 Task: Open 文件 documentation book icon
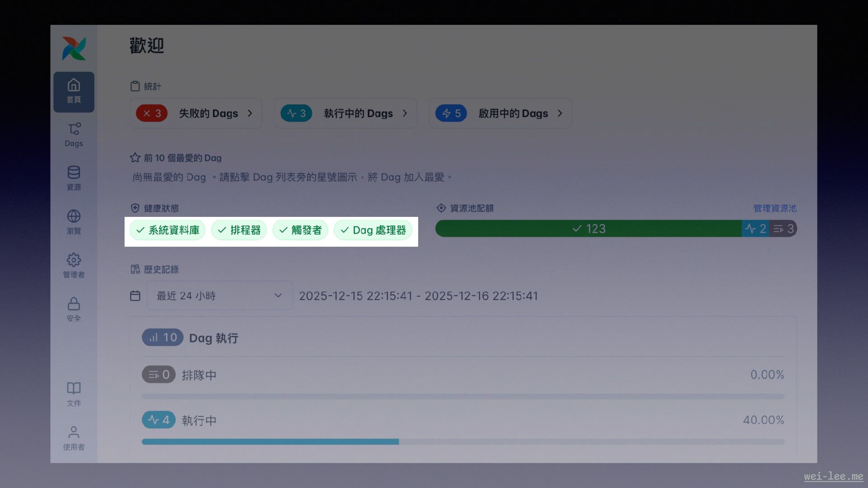pos(74,394)
